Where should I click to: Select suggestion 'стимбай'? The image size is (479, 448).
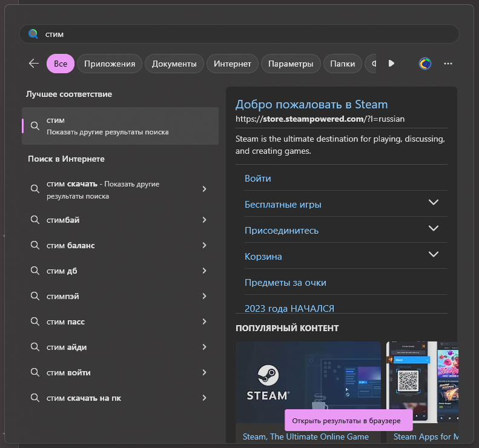[x=120, y=220]
